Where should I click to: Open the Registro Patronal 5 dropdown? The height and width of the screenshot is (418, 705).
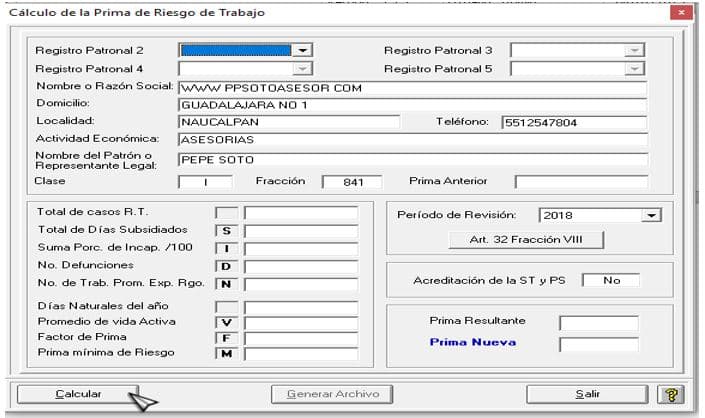634,69
